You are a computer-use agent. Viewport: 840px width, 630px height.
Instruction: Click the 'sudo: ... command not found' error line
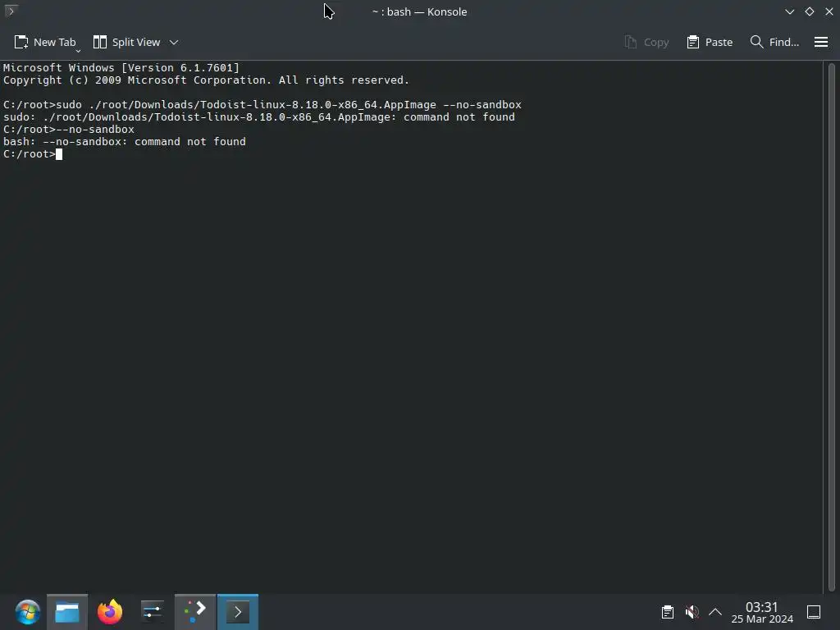click(x=258, y=117)
